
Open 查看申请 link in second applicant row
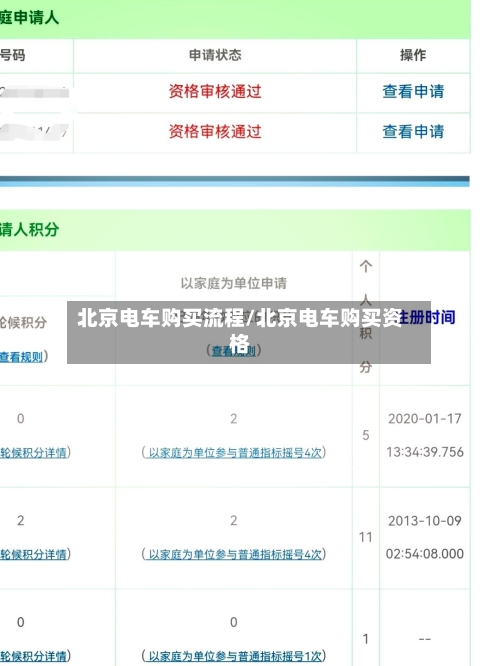coord(413,131)
